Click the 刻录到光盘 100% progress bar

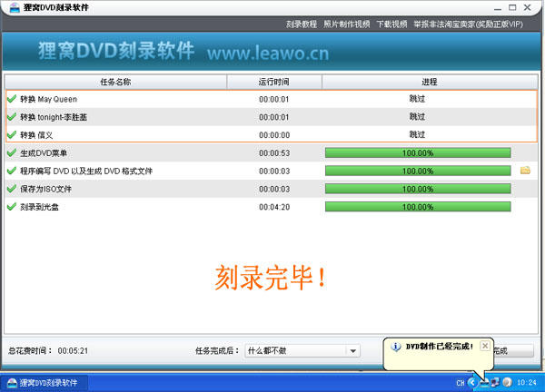pyautogui.click(x=418, y=207)
